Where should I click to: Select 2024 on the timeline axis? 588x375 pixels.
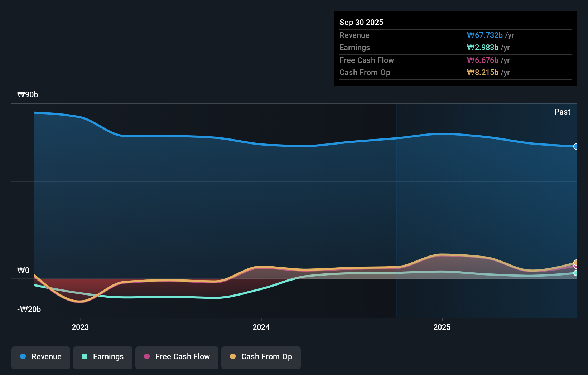261,327
